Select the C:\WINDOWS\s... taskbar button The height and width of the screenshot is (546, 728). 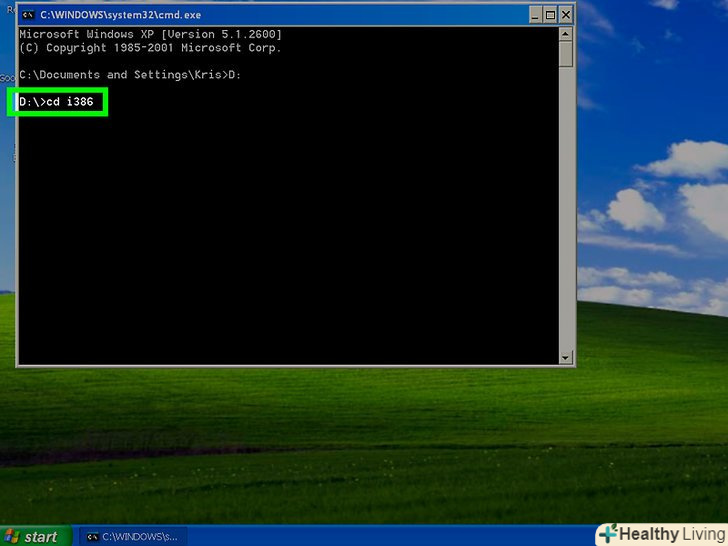click(x=133, y=537)
